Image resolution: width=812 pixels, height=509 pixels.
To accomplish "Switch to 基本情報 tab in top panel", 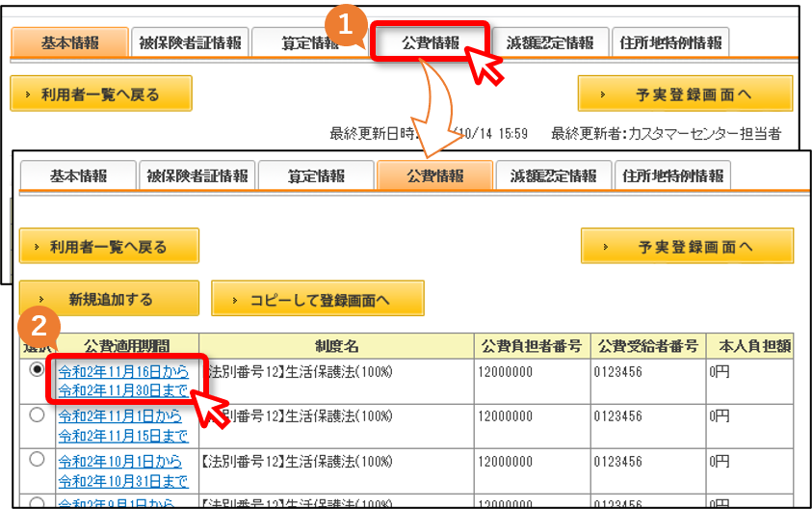I will click(69, 42).
